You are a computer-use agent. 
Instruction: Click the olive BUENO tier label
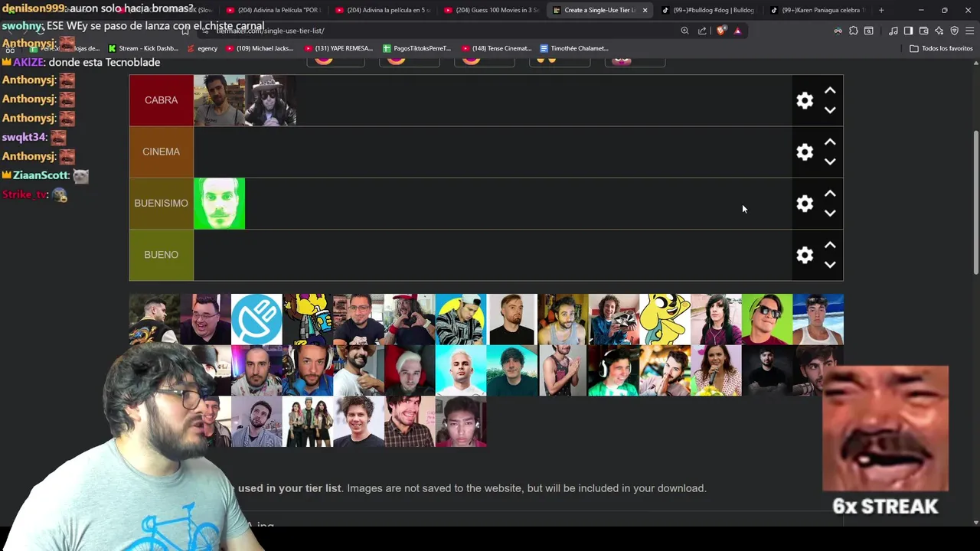162,255
